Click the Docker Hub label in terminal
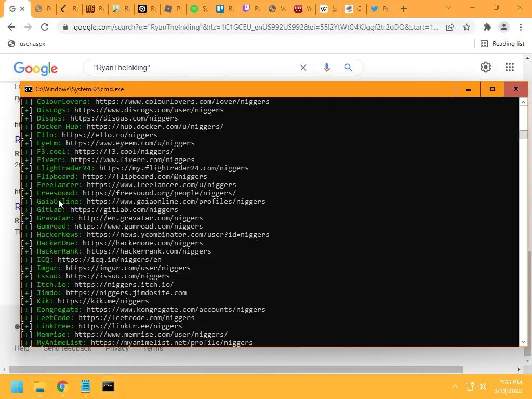This screenshot has width=532, height=399. (59, 127)
